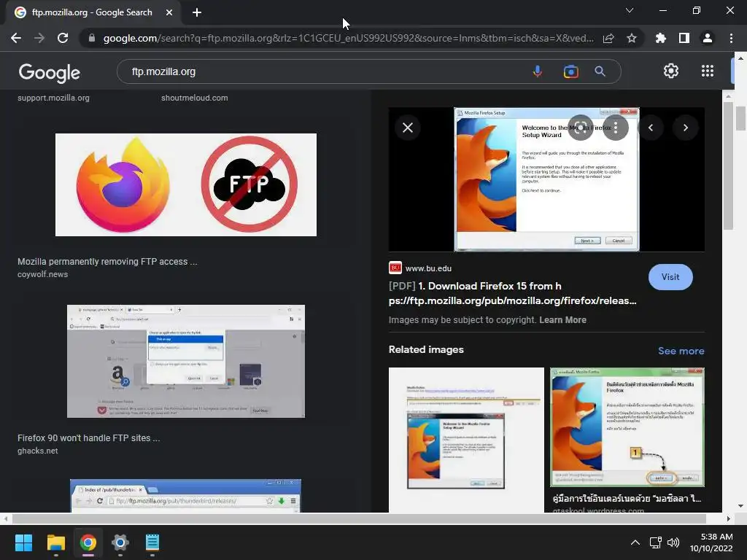This screenshot has width=747, height=560.
Task: Search by image with the camera icon
Action: (x=570, y=71)
